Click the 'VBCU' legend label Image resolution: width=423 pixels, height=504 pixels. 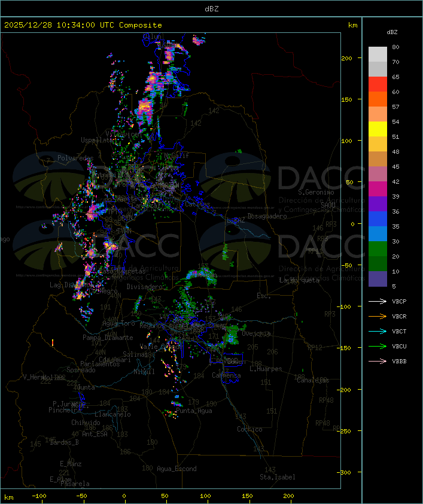399,346
